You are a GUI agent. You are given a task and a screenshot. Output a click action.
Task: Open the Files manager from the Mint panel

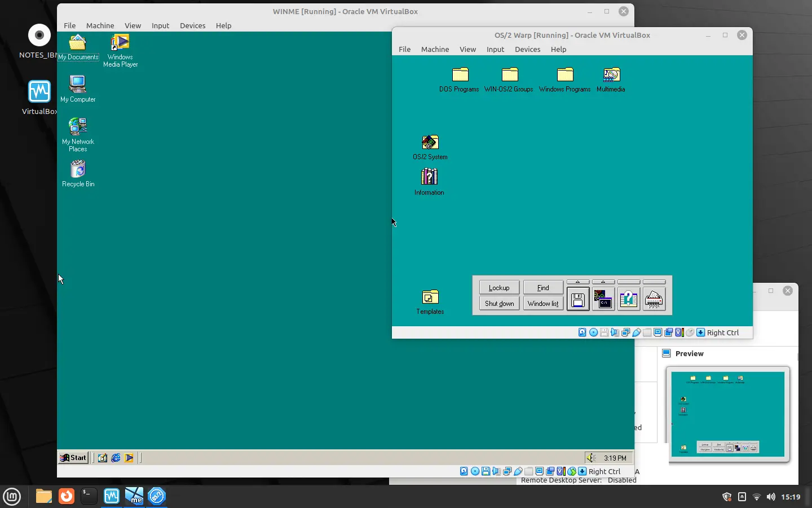pos(44,496)
